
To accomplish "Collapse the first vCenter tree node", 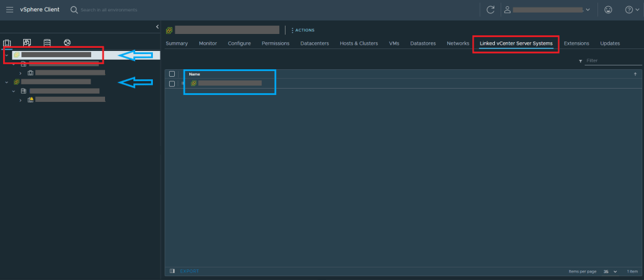I will coord(7,55).
